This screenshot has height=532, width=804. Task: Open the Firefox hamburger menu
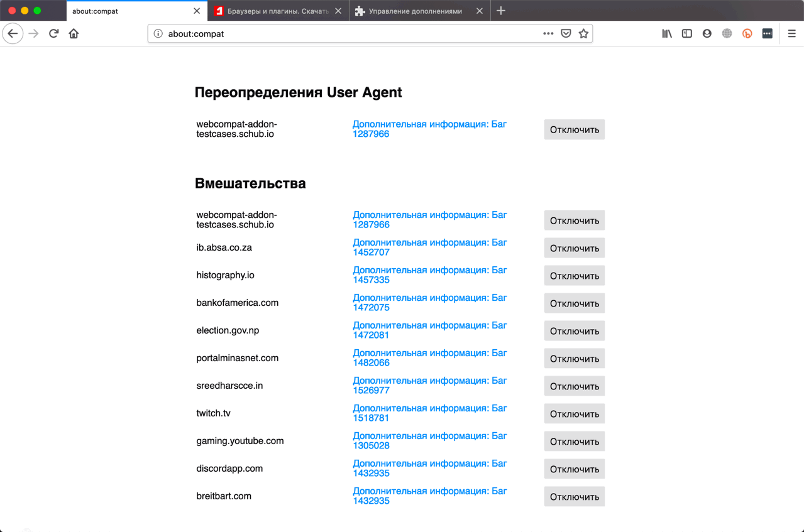[791, 34]
